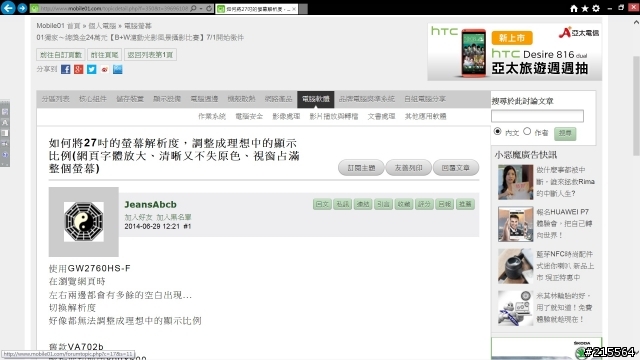Click the forum search text field

point(537,116)
